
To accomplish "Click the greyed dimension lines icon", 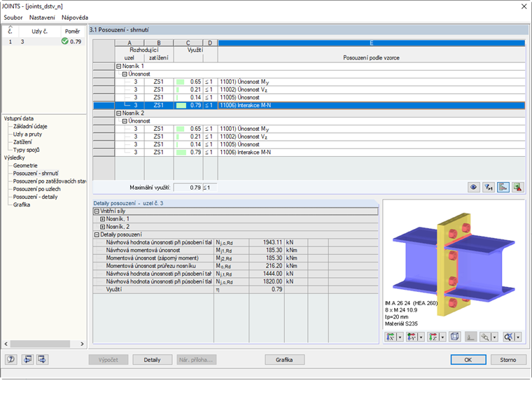I will pos(470,337).
